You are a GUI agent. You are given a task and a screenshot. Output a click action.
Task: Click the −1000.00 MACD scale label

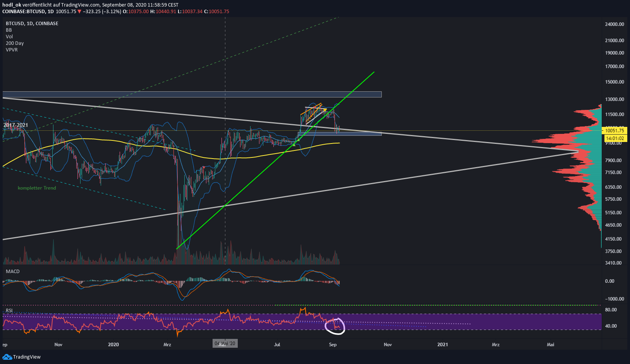[x=615, y=299]
